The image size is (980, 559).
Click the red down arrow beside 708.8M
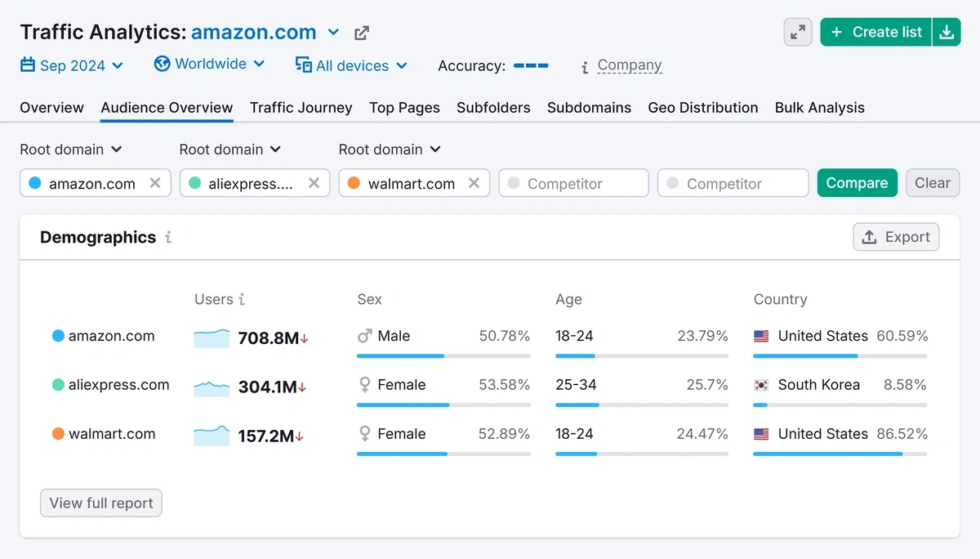(x=305, y=339)
